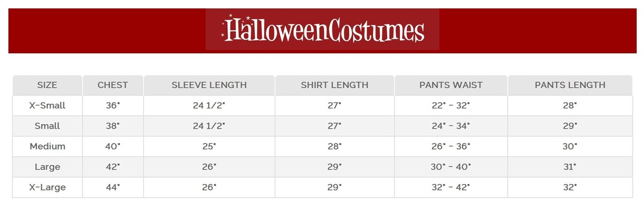
Task: Click the PANTS LENGTH column header
Action: 570,85
